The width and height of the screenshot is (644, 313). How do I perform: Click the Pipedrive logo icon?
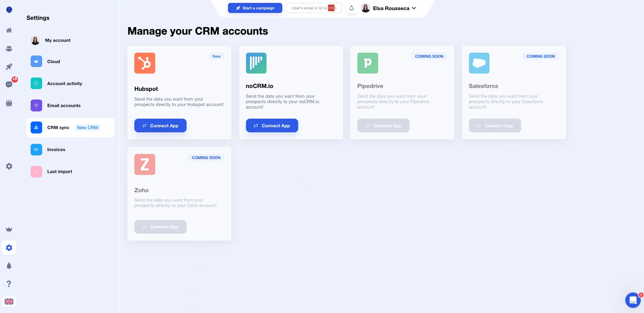(368, 63)
